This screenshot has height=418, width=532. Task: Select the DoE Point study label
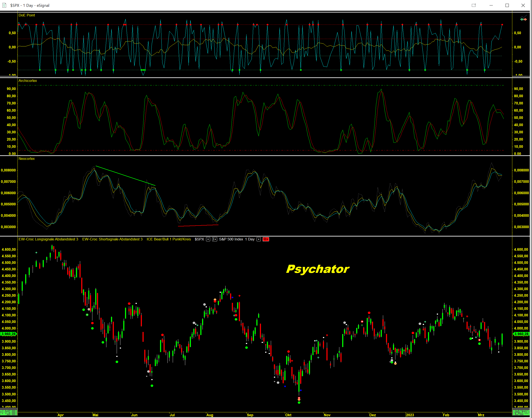(27, 15)
